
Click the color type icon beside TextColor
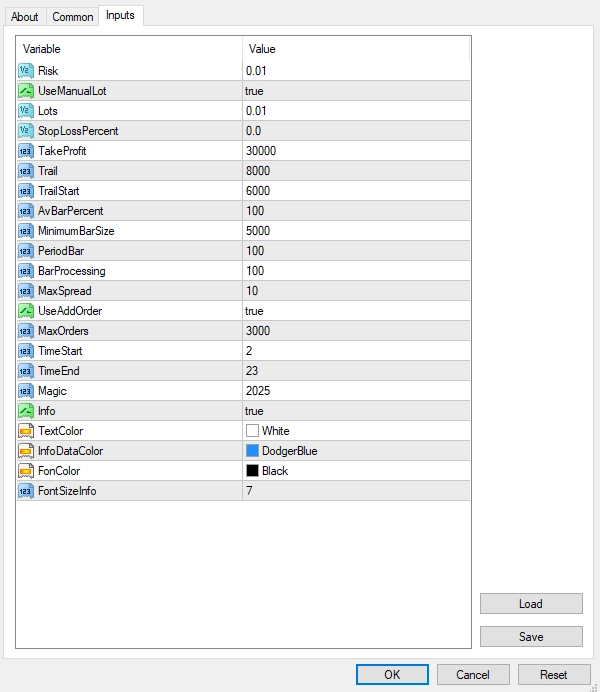26,431
